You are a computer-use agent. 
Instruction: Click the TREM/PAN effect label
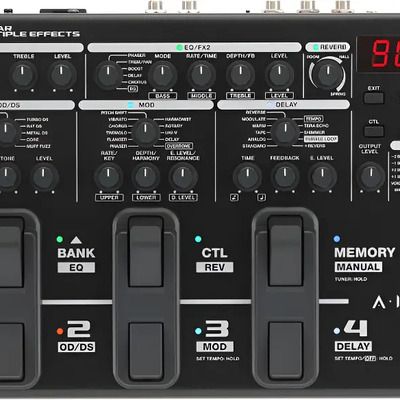pos(140,62)
